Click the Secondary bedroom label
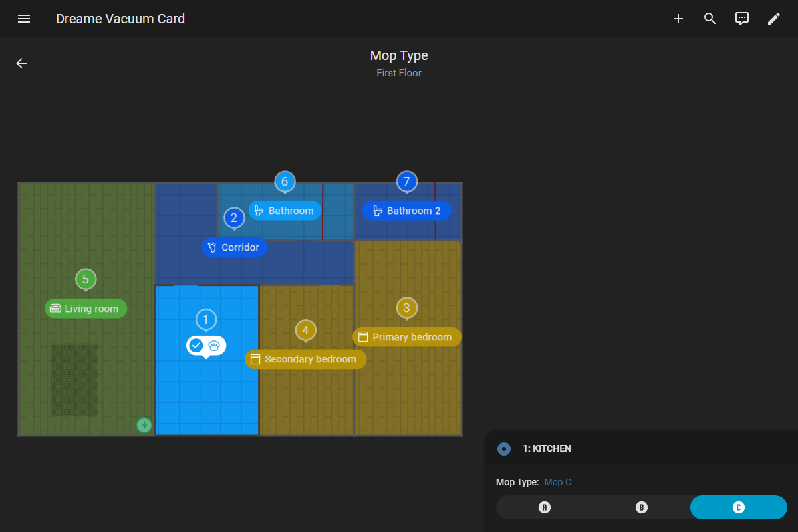798x532 pixels. (x=305, y=359)
